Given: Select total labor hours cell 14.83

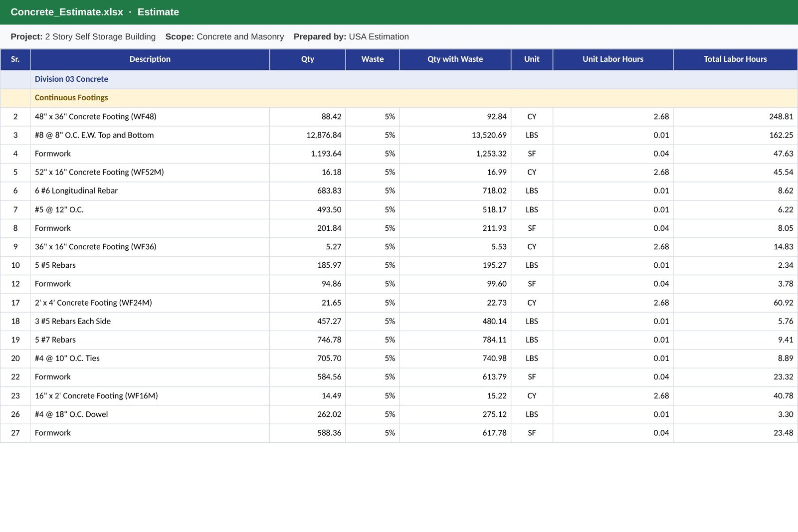Looking at the screenshot, I should (x=735, y=247).
